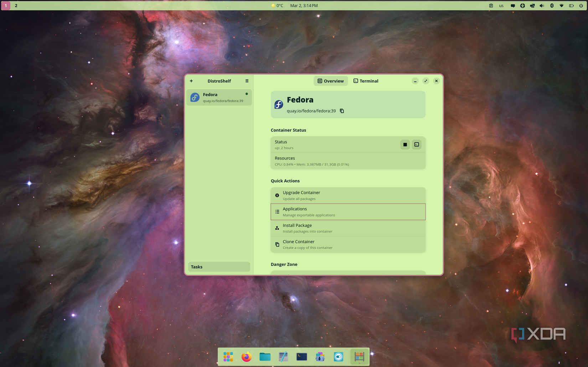Stop the Fedora container

[x=405, y=145]
